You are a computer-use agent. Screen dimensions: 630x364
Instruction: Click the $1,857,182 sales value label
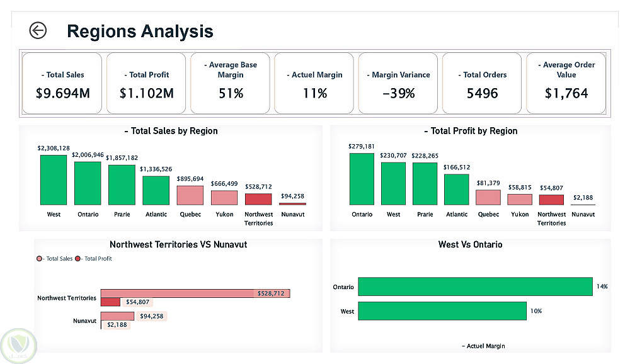122,158
